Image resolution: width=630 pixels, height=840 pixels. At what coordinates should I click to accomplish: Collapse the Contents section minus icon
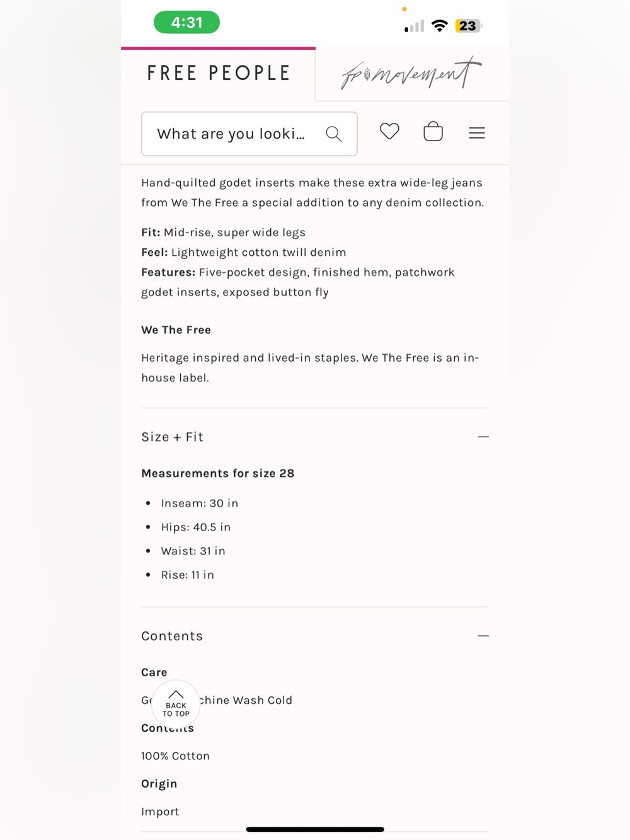(x=483, y=636)
